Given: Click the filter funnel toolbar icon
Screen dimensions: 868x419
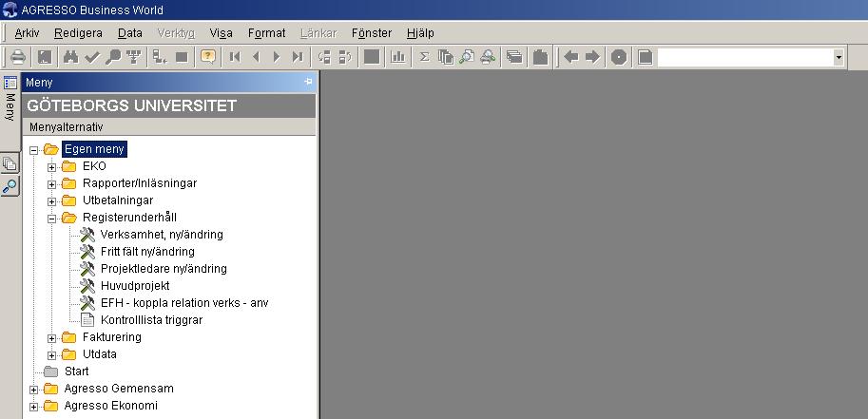Looking at the screenshot, I should click(x=133, y=57).
